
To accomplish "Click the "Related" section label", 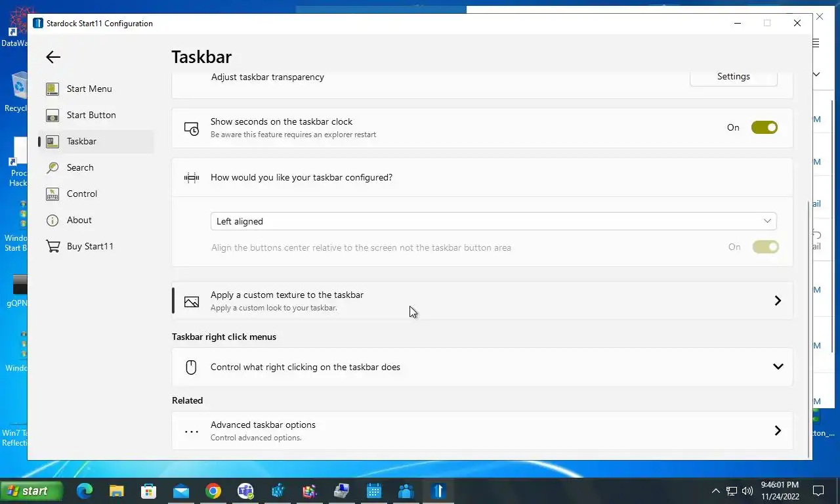I will 187,400.
